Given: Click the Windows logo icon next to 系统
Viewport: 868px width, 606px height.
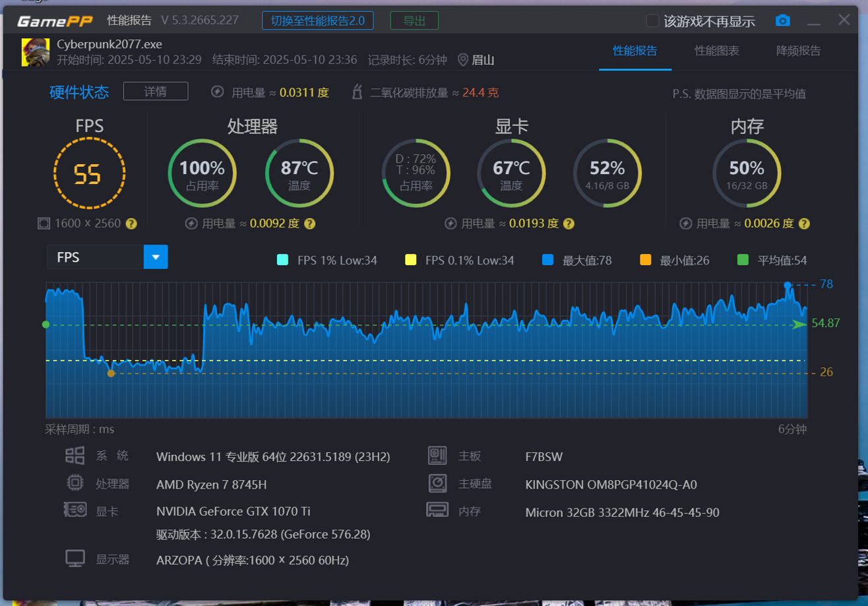Looking at the screenshot, I should (x=75, y=456).
